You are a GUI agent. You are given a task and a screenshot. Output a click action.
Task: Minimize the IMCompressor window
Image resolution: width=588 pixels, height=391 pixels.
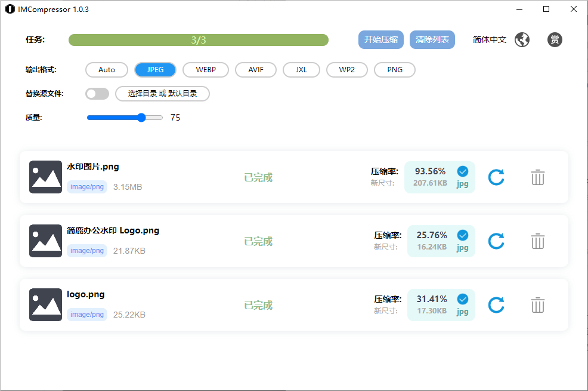click(519, 9)
